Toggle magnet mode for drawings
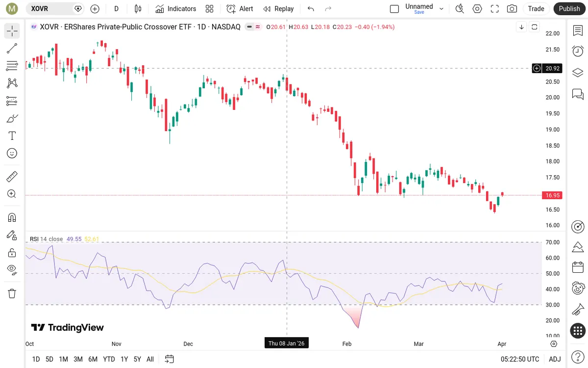This screenshot has width=588, height=368. click(12, 217)
